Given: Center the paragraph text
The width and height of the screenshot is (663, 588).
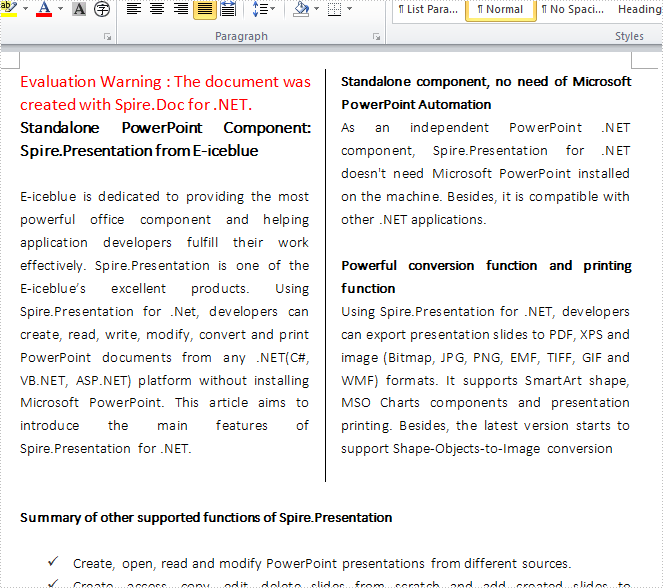Looking at the screenshot, I should [157, 9].
